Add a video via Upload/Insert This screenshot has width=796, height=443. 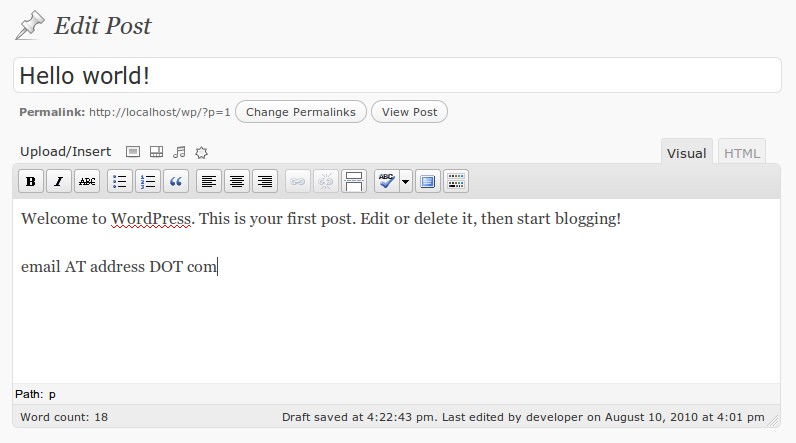156,152
